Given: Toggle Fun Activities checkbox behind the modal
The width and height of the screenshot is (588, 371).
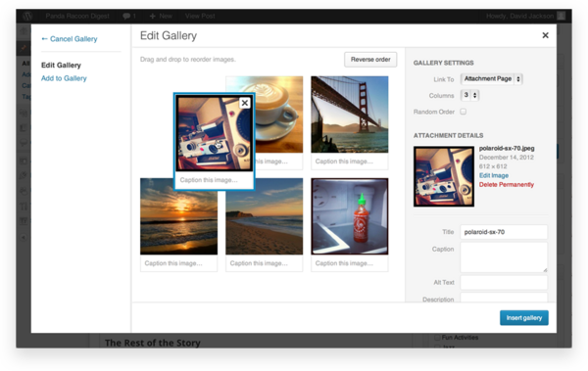Looking at the screenshot, I should pos(437,338).
